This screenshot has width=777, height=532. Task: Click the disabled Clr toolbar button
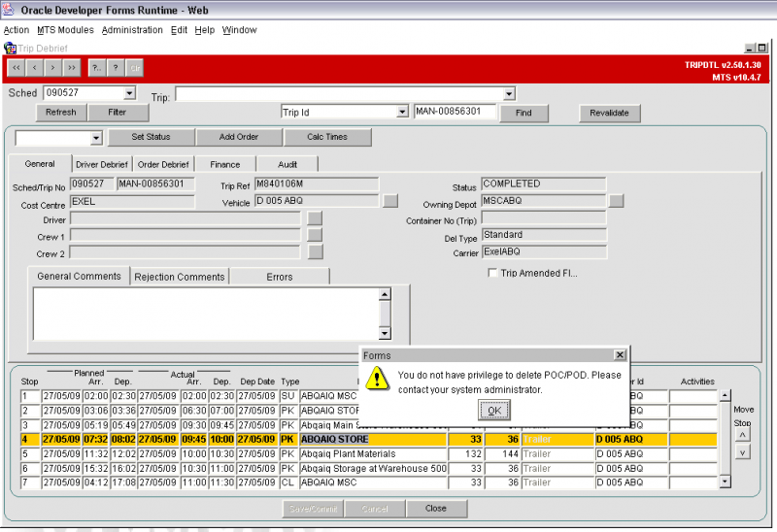click(x=135, y=67)
